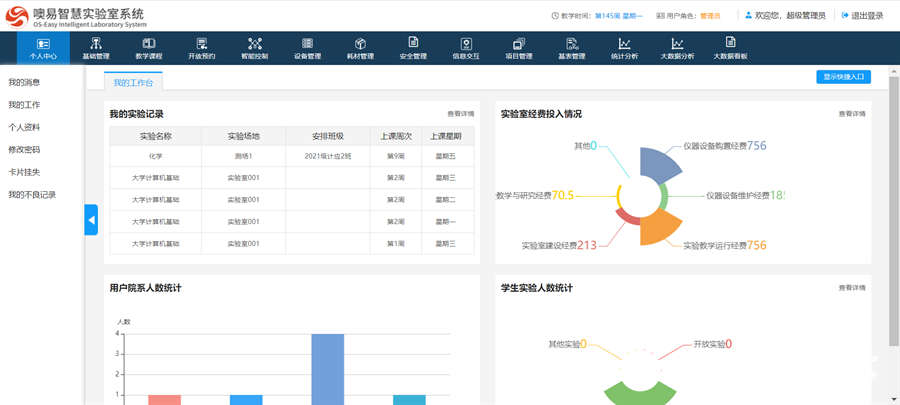
Task: Open the 设备管理 module icon
Action: 307,45
